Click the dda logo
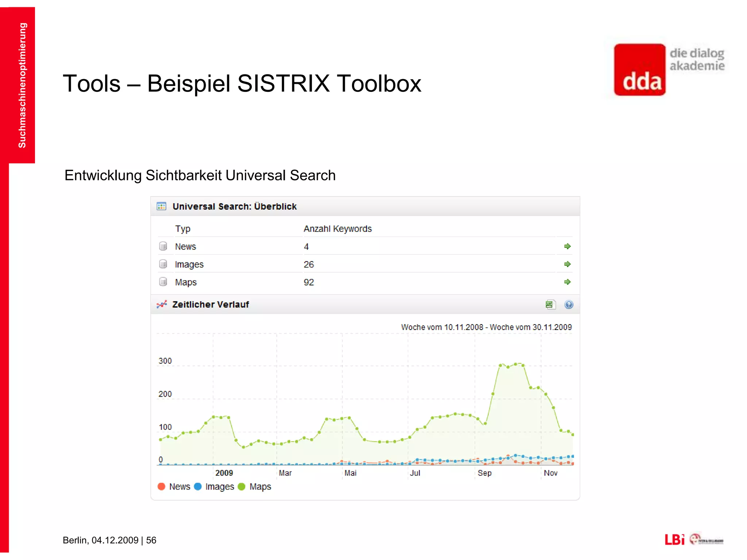Viewport: 747px width, 560px height. click(x=640, y=70)
